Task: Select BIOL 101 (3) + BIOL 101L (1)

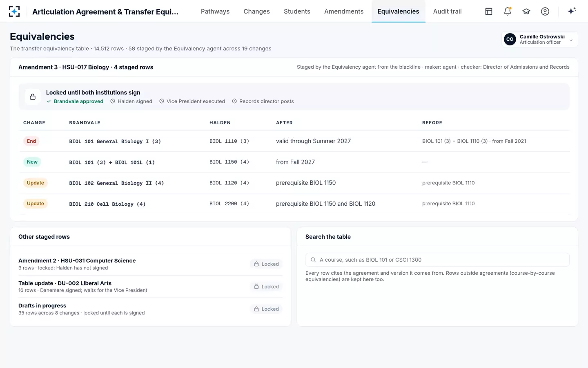Action: pyautogui.click(x=112, y=162)
